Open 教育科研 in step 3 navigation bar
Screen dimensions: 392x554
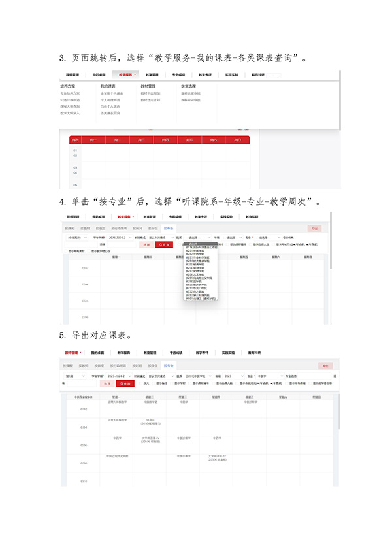pos(258,75)
